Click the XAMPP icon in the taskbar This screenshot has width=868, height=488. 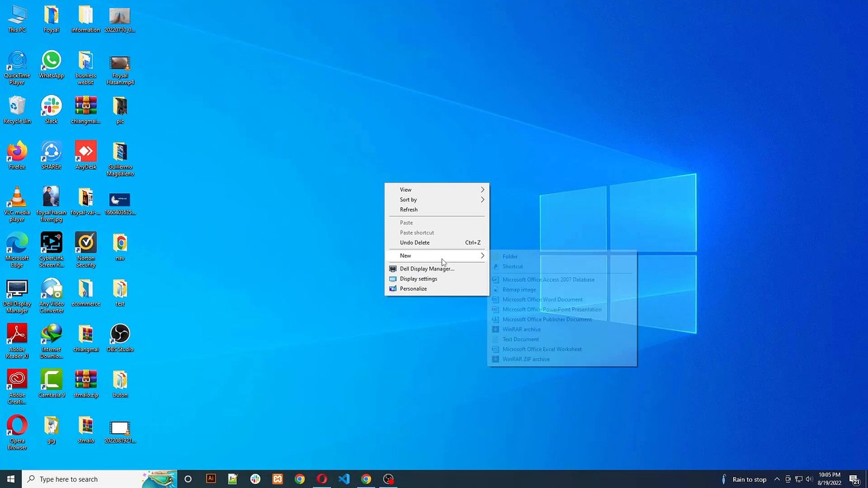[277, 479]
